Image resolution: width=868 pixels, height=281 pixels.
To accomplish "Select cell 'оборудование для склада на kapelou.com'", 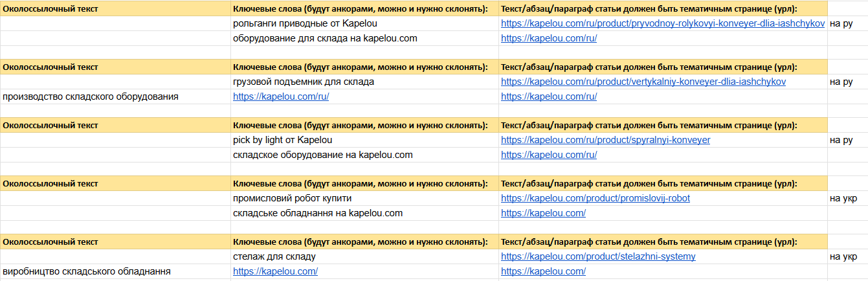I will [x=365, y=38].
